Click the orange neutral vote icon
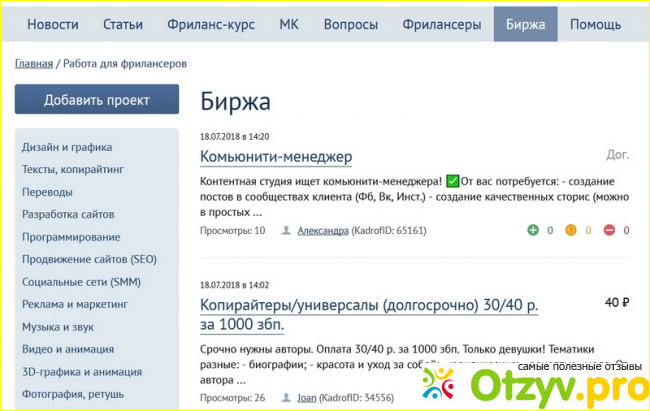The width and height of the screenshot is (650, 411). pyautogui.click(x=573, y=231)
